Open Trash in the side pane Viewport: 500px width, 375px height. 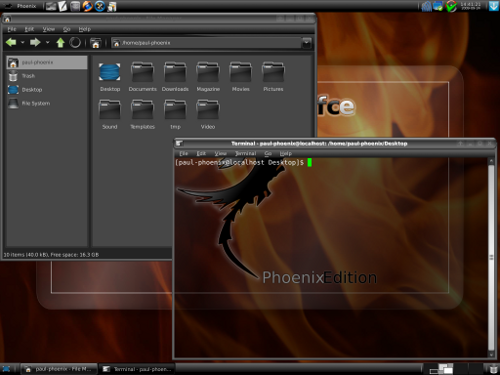click(x=47, y=76)
